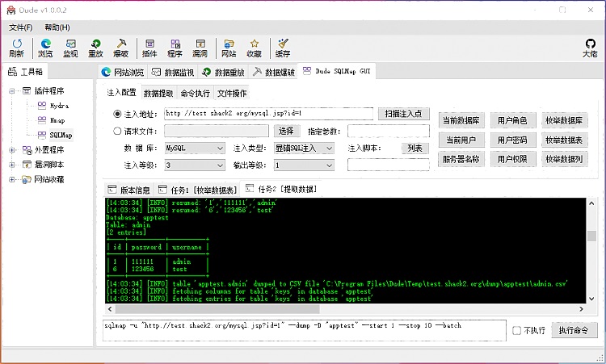Click the SQLMap plugin icon in tree
Viewport: 606px width, 364px height.
pos(42,135)
